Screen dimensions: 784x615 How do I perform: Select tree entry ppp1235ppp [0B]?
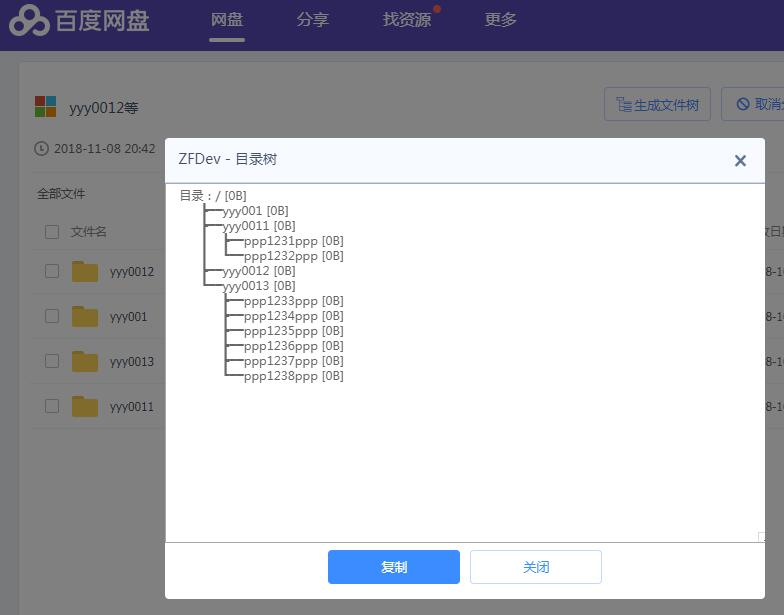click(x=294, y=331)
